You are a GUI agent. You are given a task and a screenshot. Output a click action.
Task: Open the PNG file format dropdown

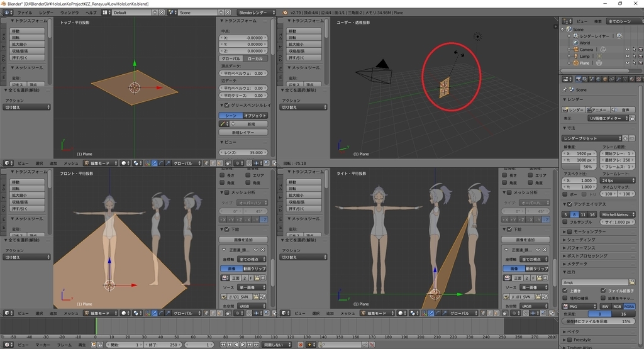click(x=579, y=307)
